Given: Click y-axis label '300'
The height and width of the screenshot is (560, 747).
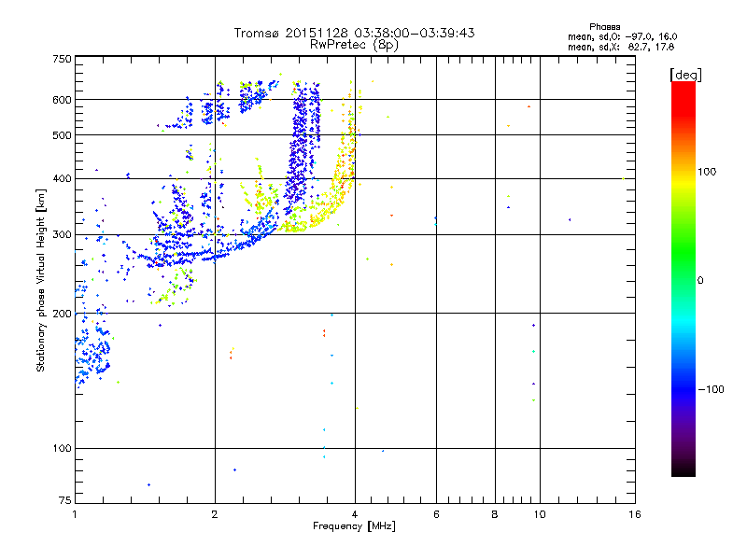Looking at the screenshot, I should click(x=62, y=235).
